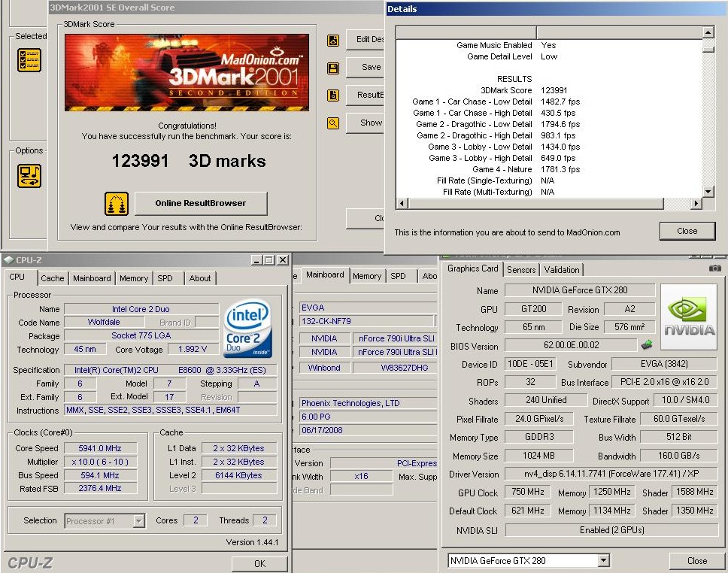Click the Online ResultBrowser tree icon
This screenshot has width=728, height=573.
(116, 203)
